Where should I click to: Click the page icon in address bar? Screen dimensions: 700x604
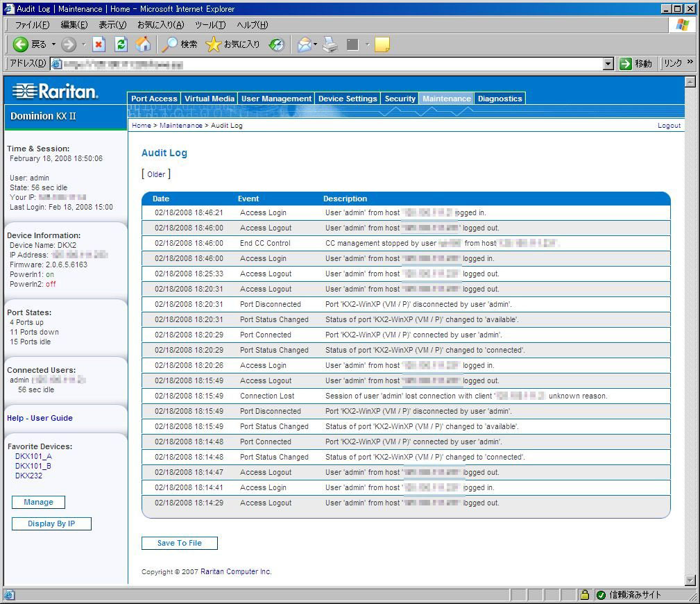coord(56,64)
